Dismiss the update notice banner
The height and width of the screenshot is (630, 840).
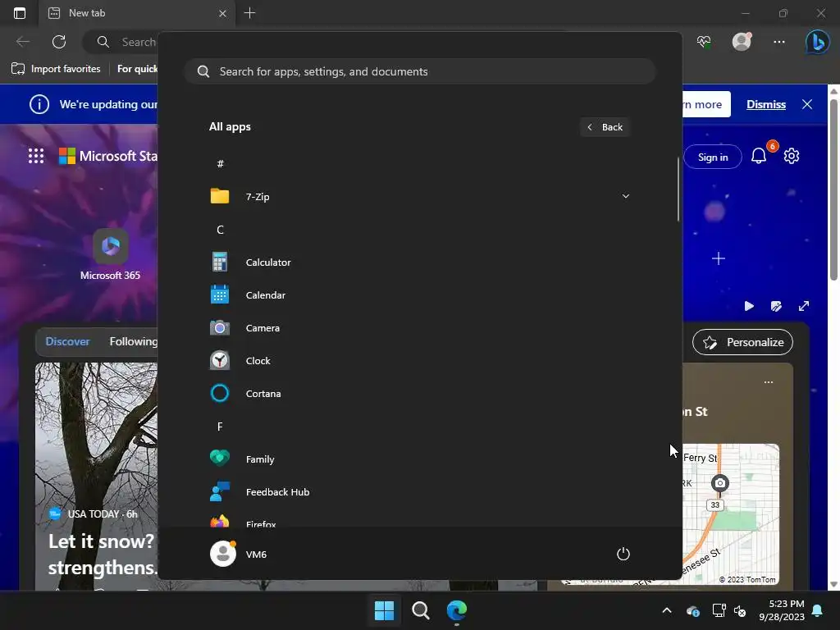pyautogui.click(x=766, y=104)
